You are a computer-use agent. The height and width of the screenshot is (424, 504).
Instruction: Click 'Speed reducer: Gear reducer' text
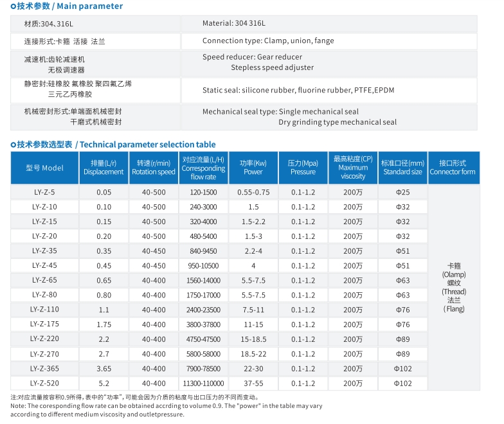(x=252, y=57)
